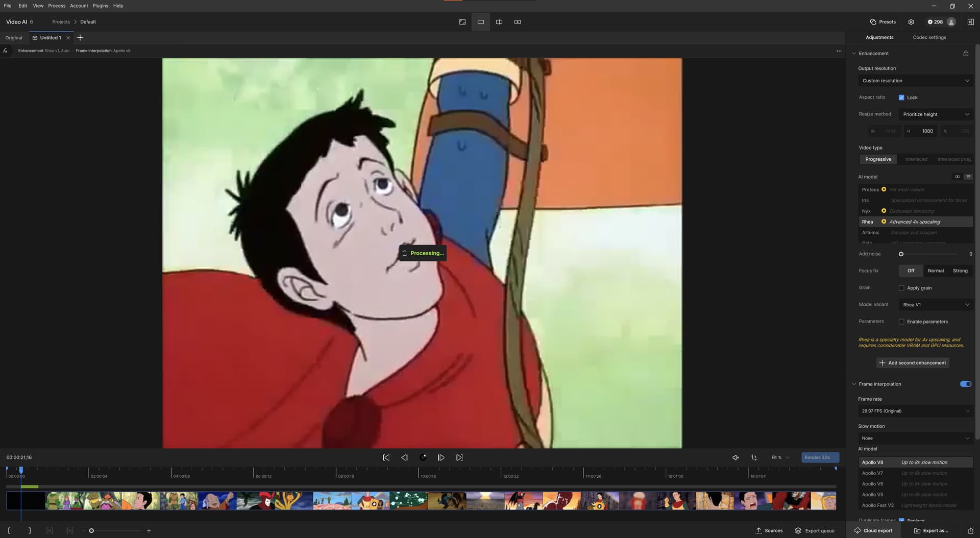The image size is (980, 538).
Task: Click the play/loading circle button
Action: [423, 458]
